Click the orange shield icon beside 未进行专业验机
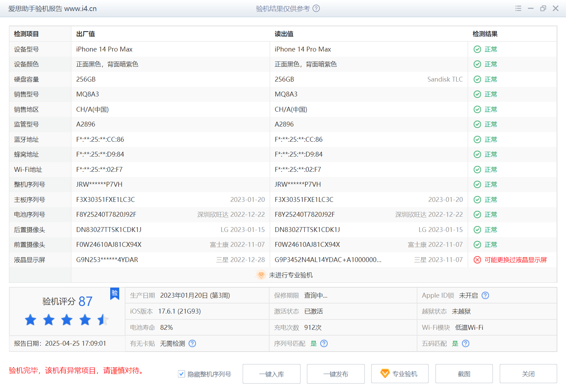 [x=261, y=275]
